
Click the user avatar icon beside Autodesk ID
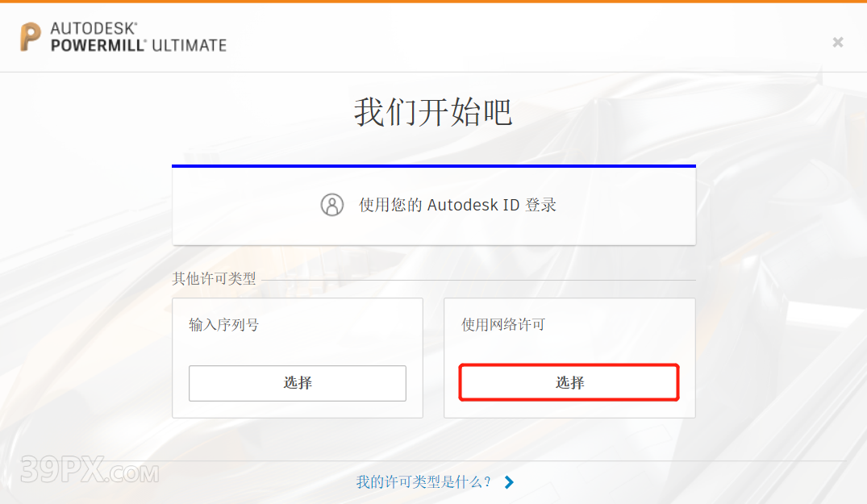click(x=332, y=205)
